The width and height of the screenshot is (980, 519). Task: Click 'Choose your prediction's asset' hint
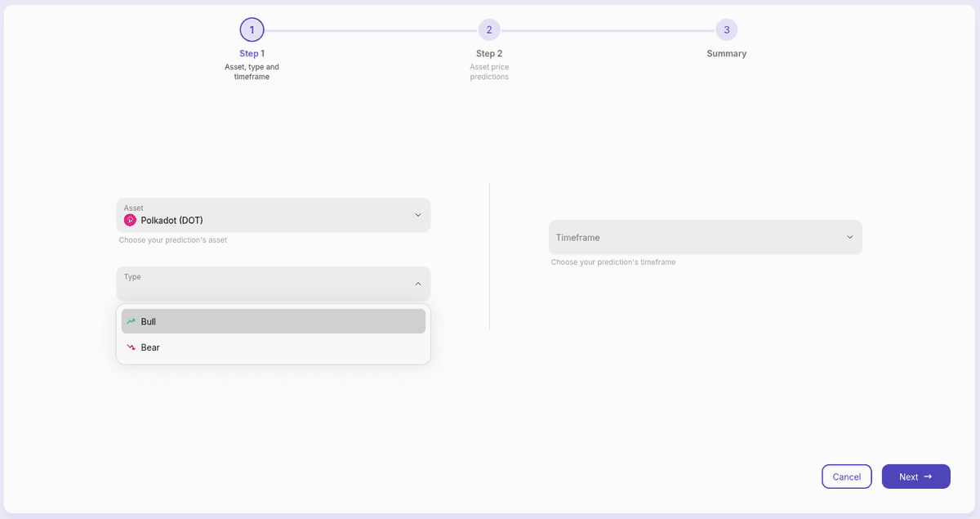[173, 240]
